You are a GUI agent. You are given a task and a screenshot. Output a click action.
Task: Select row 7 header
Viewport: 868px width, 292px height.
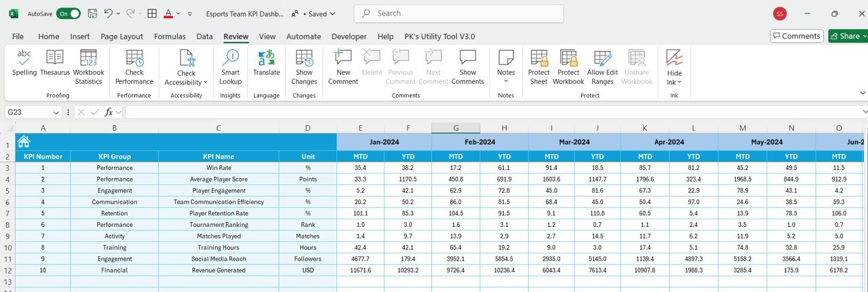tap(7, 213)
